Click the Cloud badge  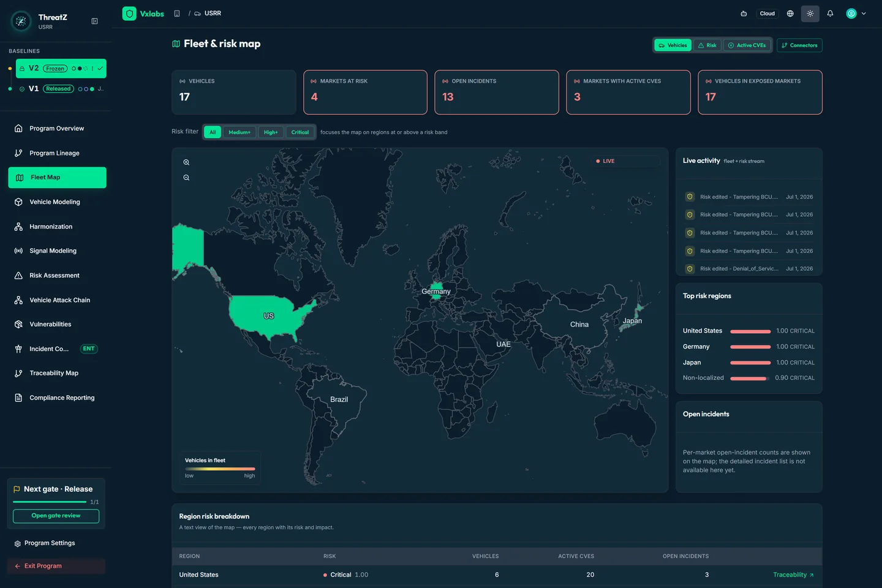(767, 13)
